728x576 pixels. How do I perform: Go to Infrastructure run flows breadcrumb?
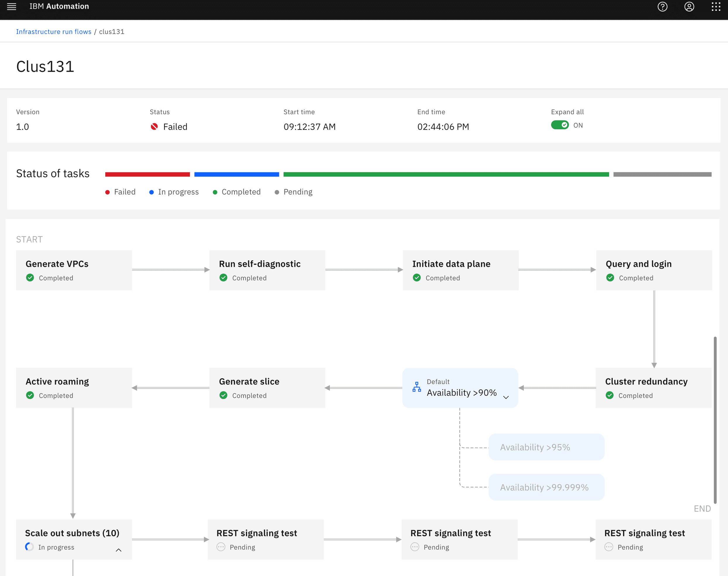[54, 32]
